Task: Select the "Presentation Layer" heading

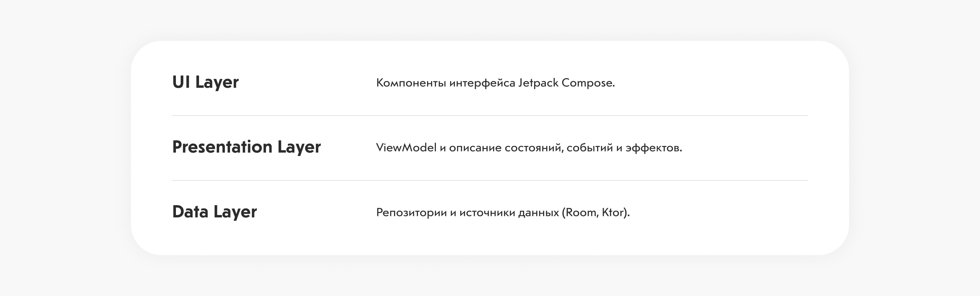Action: pyautogui.click(x=246, y=147)
